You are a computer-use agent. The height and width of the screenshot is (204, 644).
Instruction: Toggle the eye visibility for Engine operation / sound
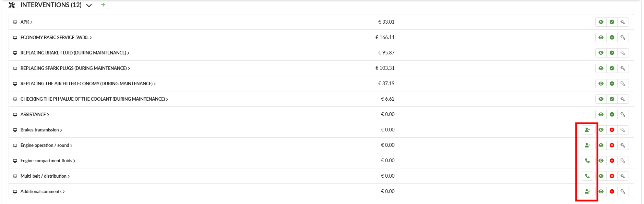tap(601, 145)
